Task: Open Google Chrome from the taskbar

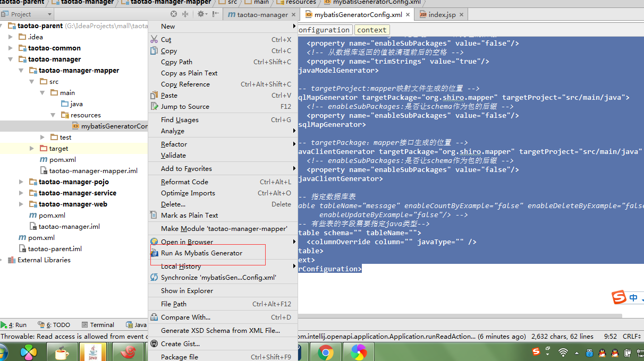Action: click(325, 353)
